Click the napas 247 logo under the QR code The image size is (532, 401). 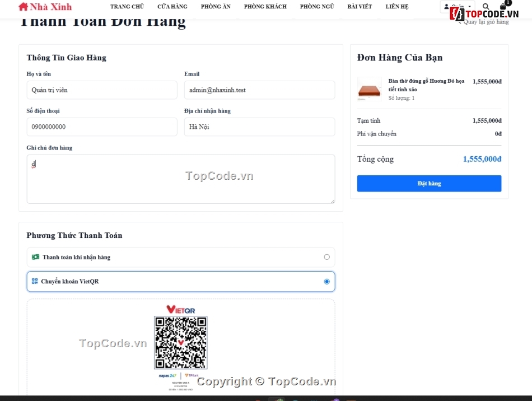pyautogui.click(x=167, y=376)
